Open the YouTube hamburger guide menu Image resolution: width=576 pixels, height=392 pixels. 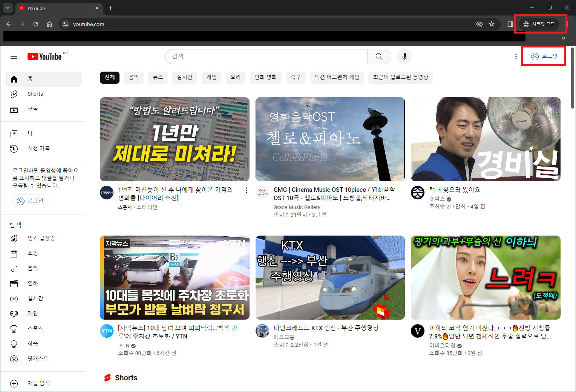[14, 57]
